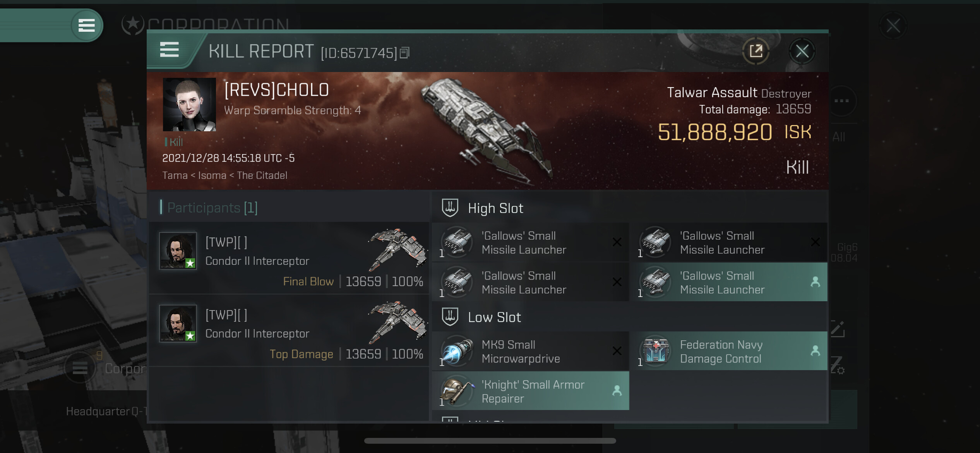Screen dimensions: 980x453
Task: Open the MK9 Small Microwarpdrive item
Action: [x=530, y=351]
